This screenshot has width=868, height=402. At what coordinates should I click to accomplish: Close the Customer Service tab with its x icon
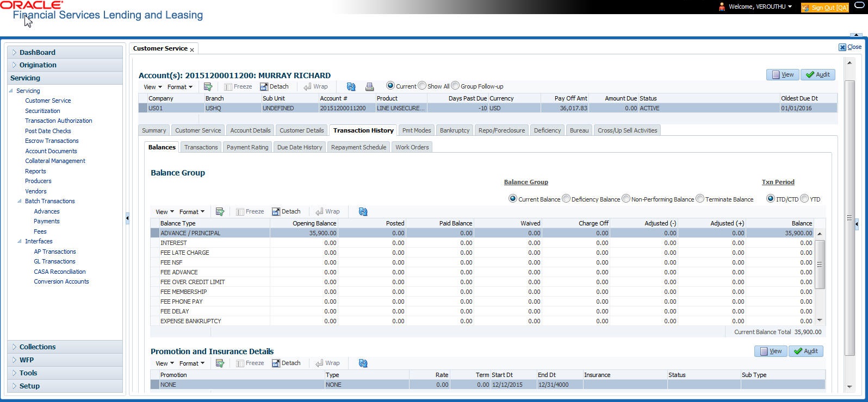(x=192, y=49)
